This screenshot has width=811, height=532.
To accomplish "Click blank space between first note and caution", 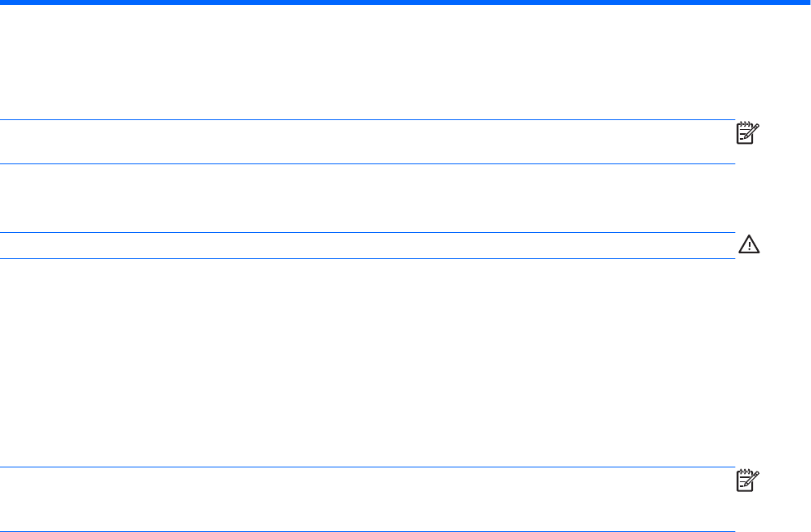I will click(368, 199).
